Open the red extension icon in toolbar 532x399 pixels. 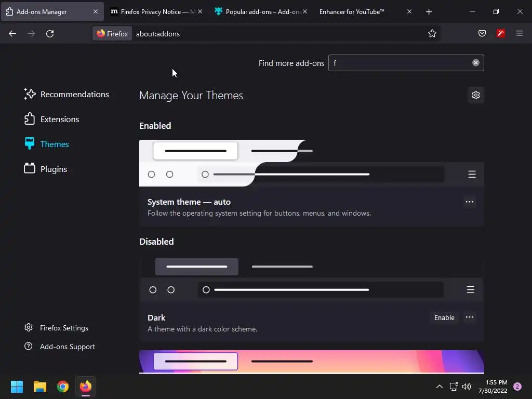(x=500, y=33)
